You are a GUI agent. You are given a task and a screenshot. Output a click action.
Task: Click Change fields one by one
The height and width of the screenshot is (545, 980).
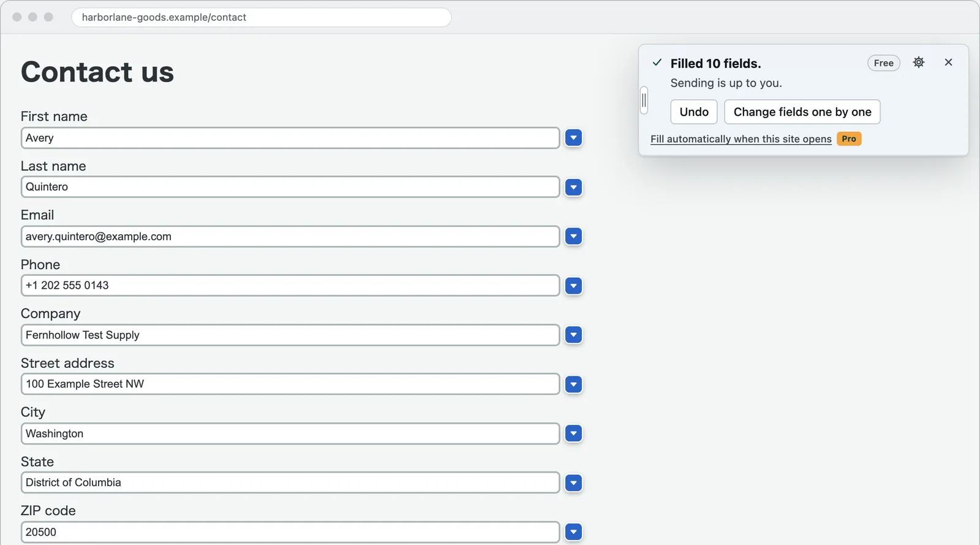802,112
